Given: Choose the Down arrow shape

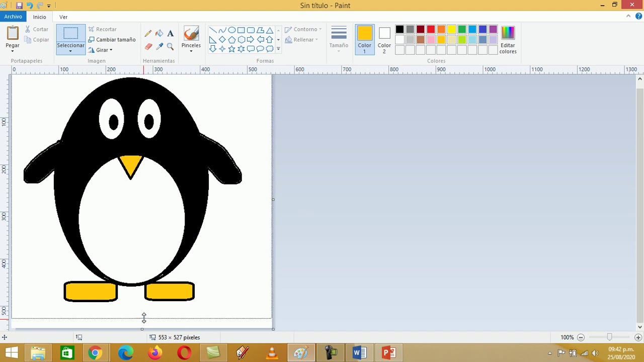Looking at the screenshot, I should (x=212, y=49).
